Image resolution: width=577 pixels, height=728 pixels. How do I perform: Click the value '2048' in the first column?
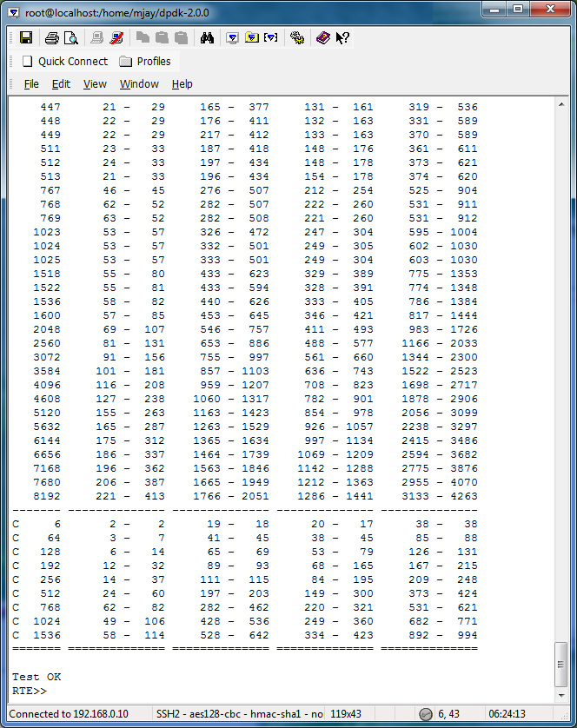[x=46, y=329]
